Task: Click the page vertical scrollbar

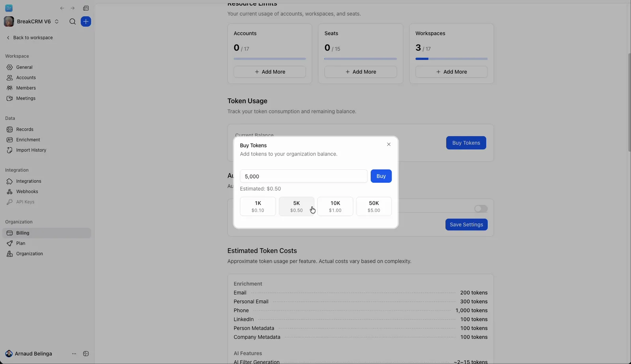Action: coord(629,102)
